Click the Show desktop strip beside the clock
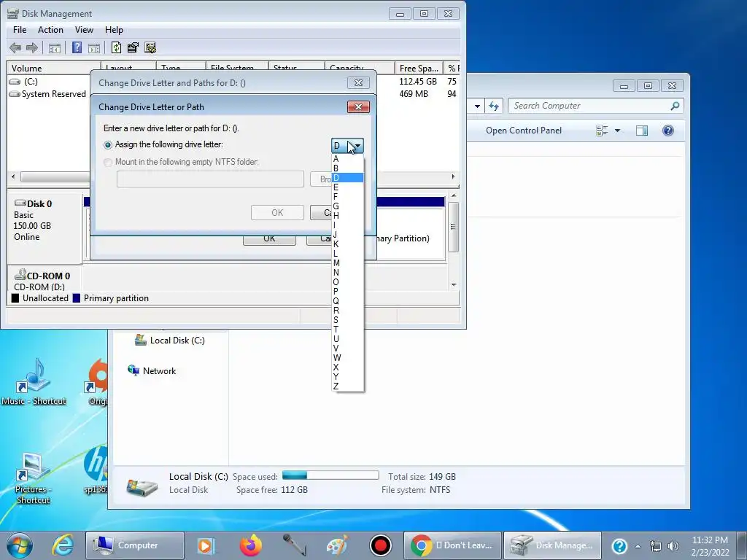 (x=742, y=545)
